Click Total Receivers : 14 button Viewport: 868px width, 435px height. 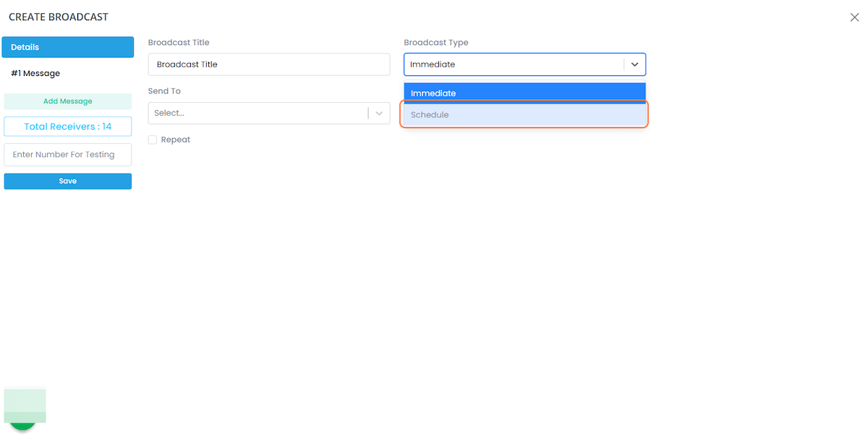(68, 127)
